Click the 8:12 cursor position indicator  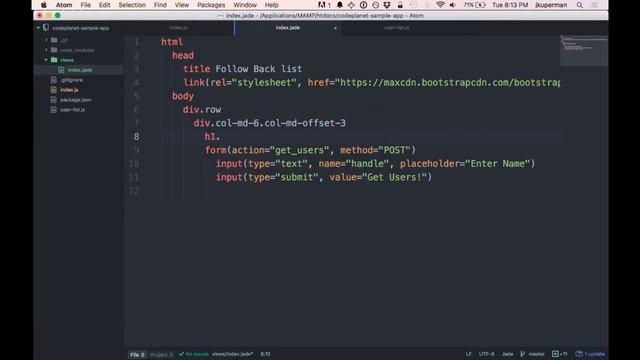[x=265, y=354]
